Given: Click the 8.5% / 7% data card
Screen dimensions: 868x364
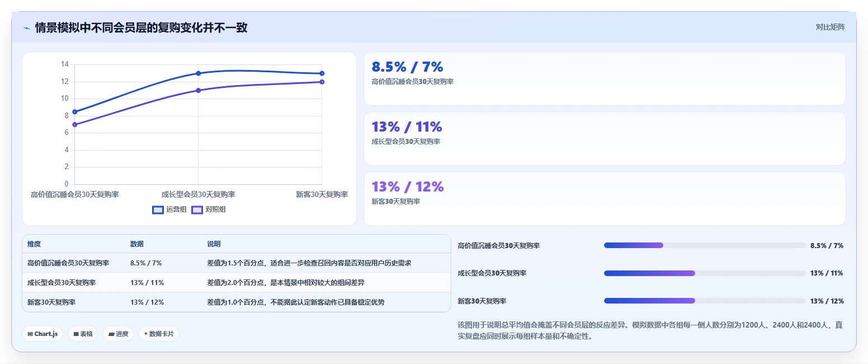Looking at the screenshot, I should coord(605,78).
